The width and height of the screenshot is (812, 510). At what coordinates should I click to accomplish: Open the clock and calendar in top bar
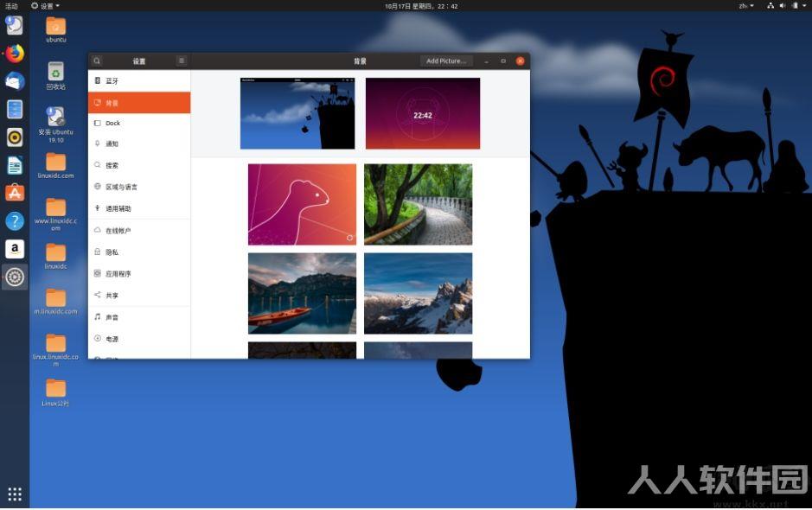(421, 6)
